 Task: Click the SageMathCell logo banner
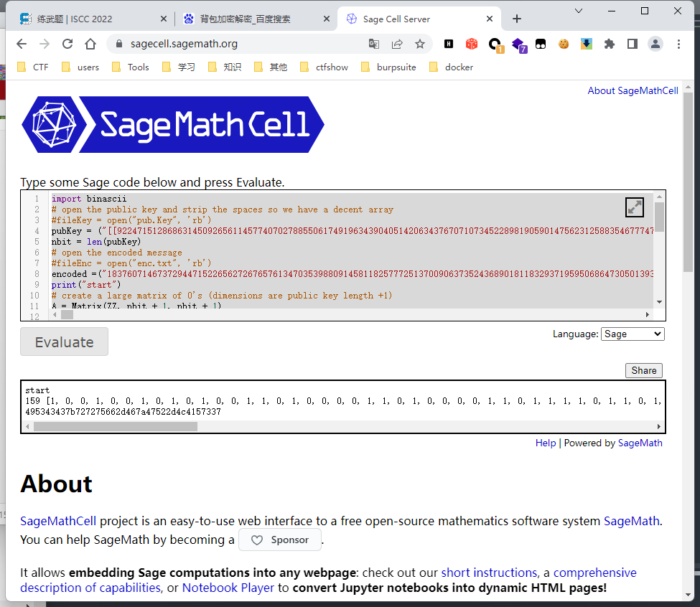tap(173, 124)
